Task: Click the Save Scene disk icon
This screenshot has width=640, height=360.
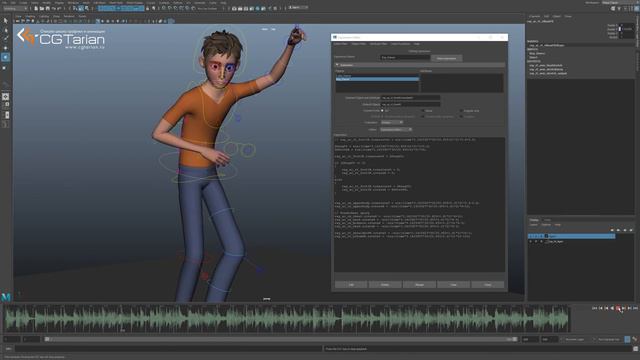Action: click(48, 8)
